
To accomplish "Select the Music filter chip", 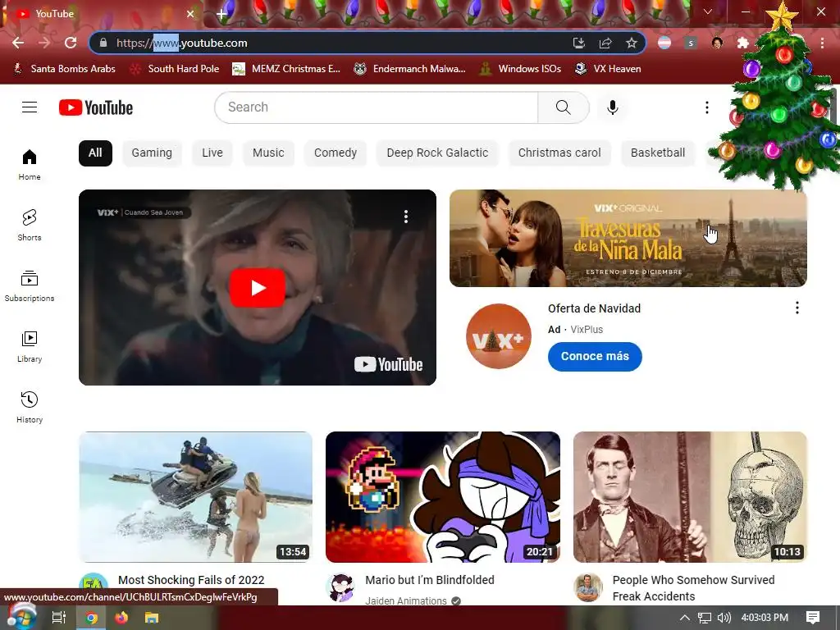I will click(x=268, y=153).
